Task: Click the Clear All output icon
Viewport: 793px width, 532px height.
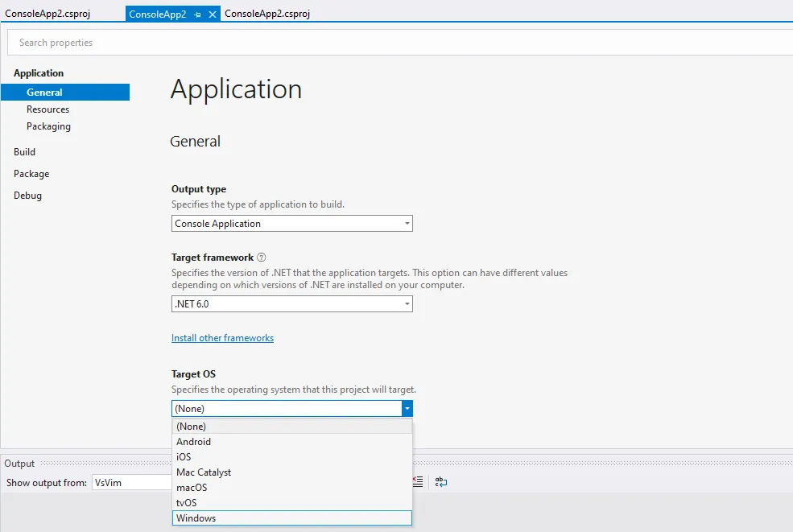Action: click(x=418, y=481)
